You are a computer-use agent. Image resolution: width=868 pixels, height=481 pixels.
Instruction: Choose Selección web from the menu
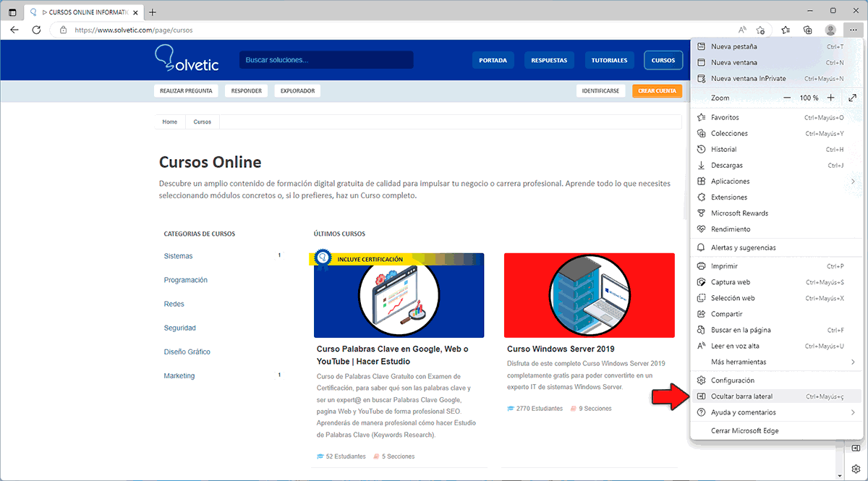click(776, 298)
